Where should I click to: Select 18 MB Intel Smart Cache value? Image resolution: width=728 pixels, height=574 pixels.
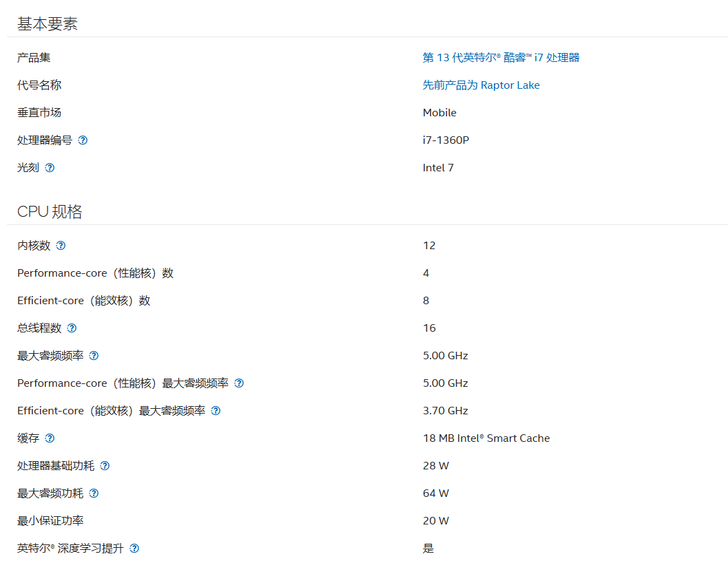coord(486,438)
